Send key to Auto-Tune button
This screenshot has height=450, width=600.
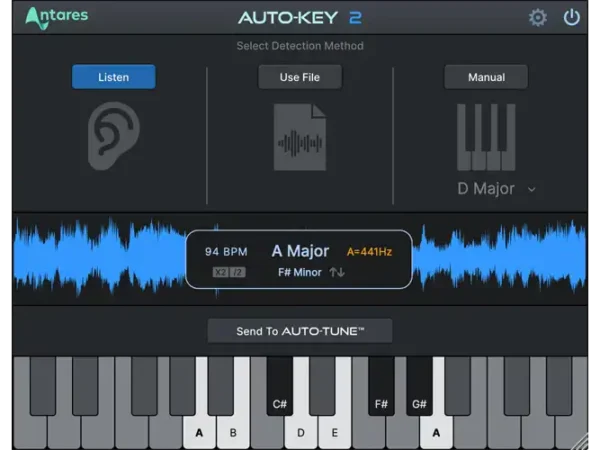coord(300,331)
